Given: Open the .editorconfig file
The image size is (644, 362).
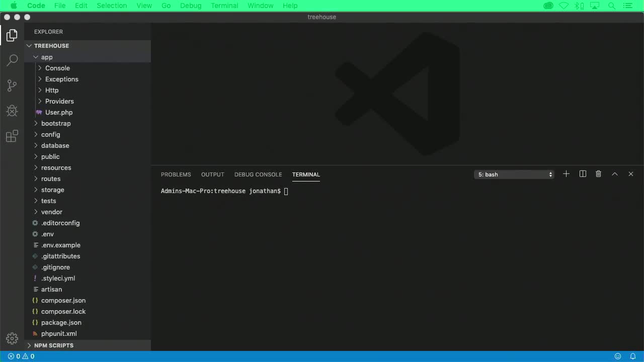Looking at the screenshot, I should coord(88,223).
